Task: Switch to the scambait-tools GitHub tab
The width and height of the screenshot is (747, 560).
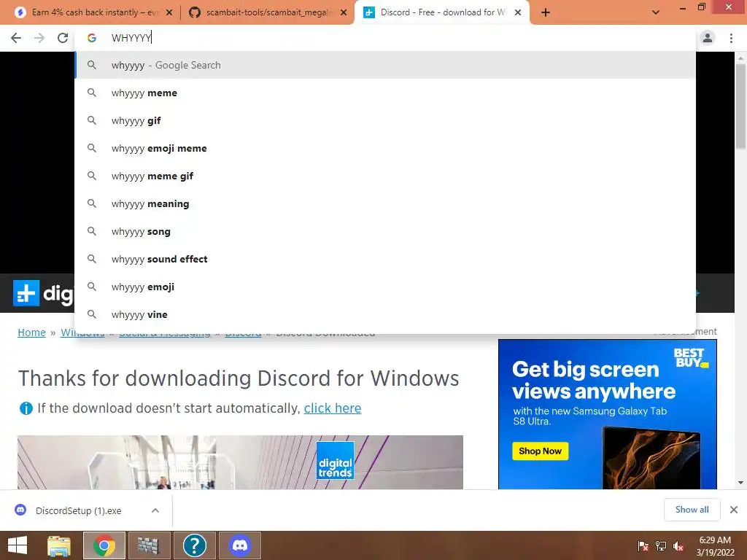Action: tap(267, 12)
